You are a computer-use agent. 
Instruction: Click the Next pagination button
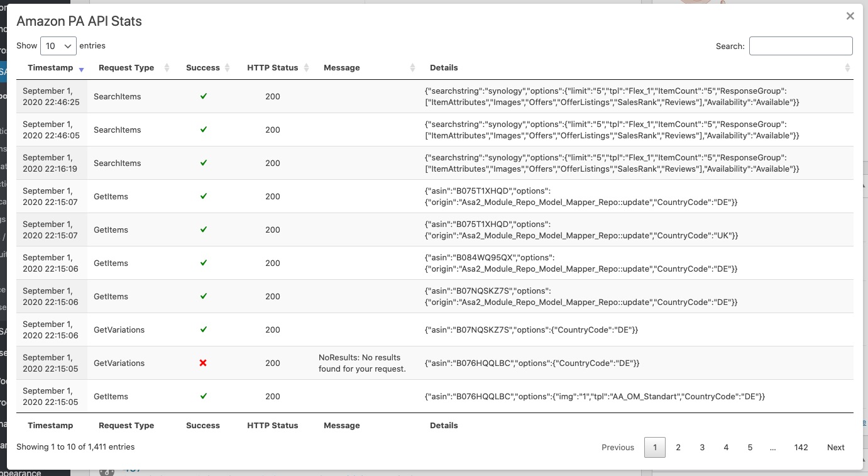point(835,447)
